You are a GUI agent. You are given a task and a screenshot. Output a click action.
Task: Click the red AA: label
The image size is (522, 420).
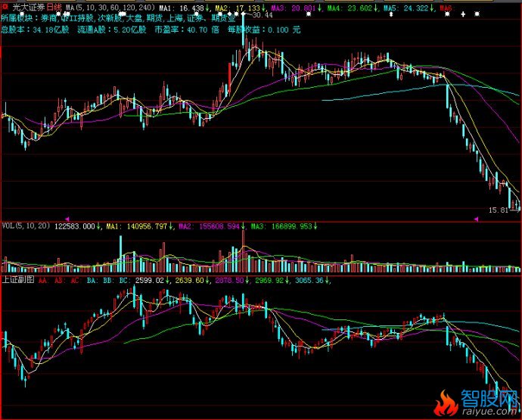42,281
